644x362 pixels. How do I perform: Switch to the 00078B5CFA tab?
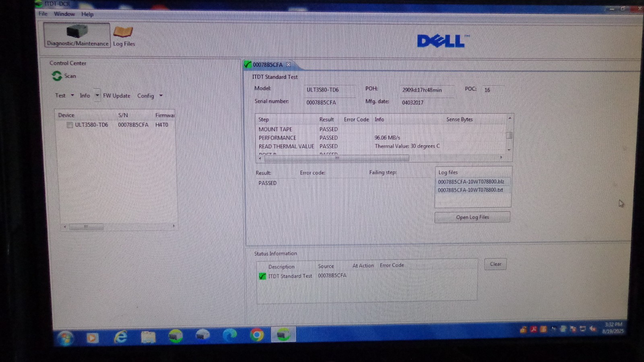(x=268, y=64)
